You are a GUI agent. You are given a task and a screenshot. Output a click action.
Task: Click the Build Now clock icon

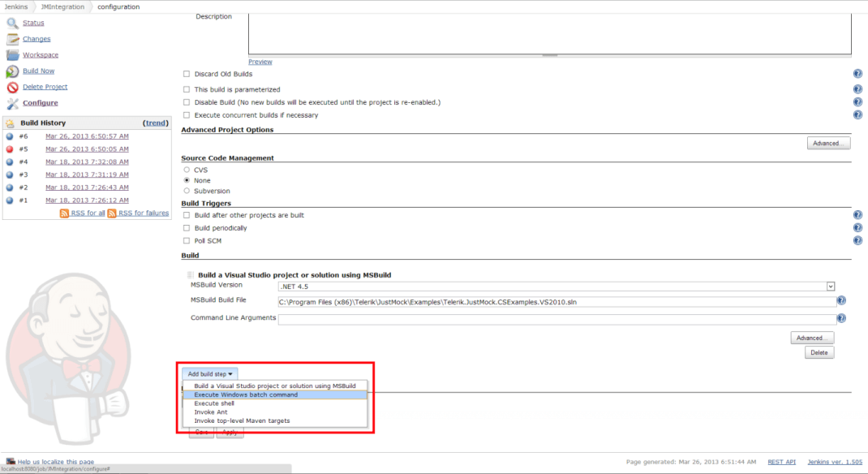pos(12,71)
